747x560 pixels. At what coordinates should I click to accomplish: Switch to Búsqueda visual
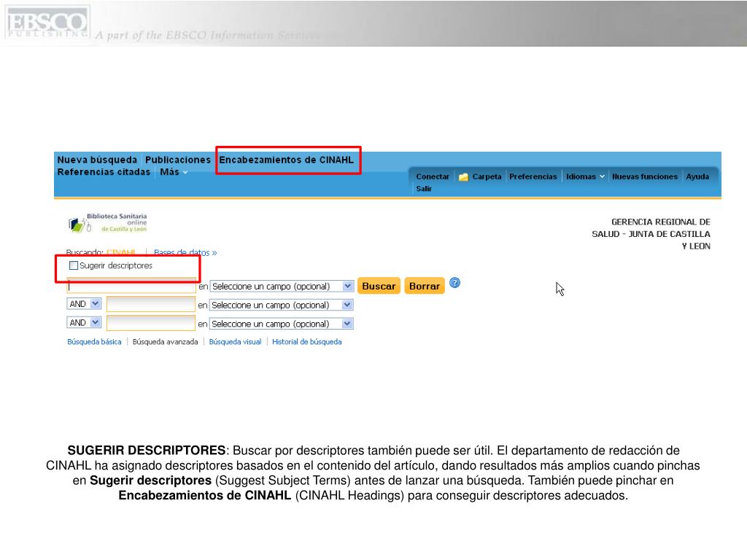(236, 342)
